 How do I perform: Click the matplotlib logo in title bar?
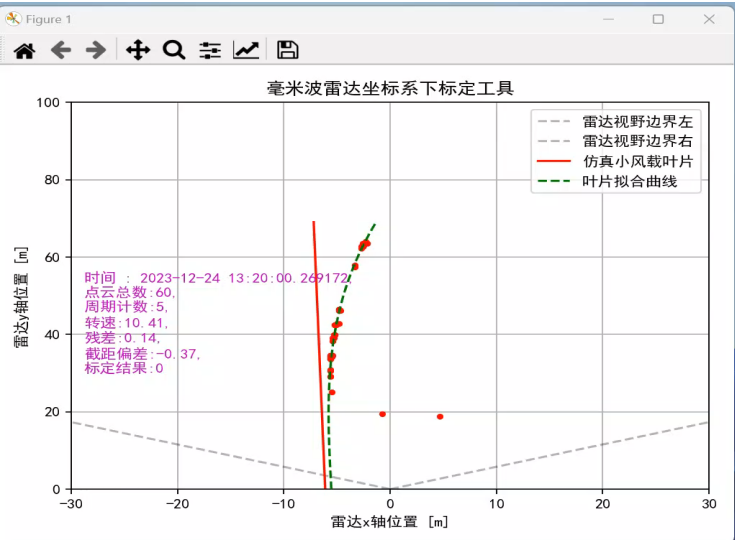(x=13, y=19)
